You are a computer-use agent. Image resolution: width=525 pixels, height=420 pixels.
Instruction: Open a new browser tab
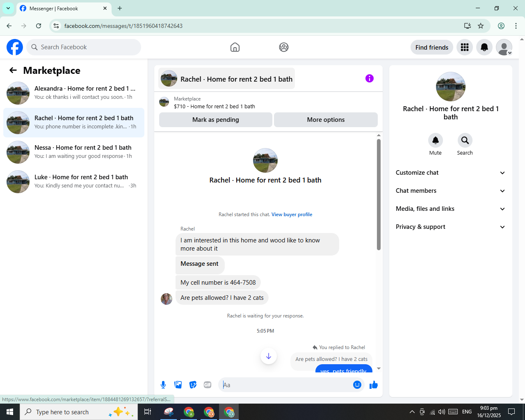pos(120,8)
